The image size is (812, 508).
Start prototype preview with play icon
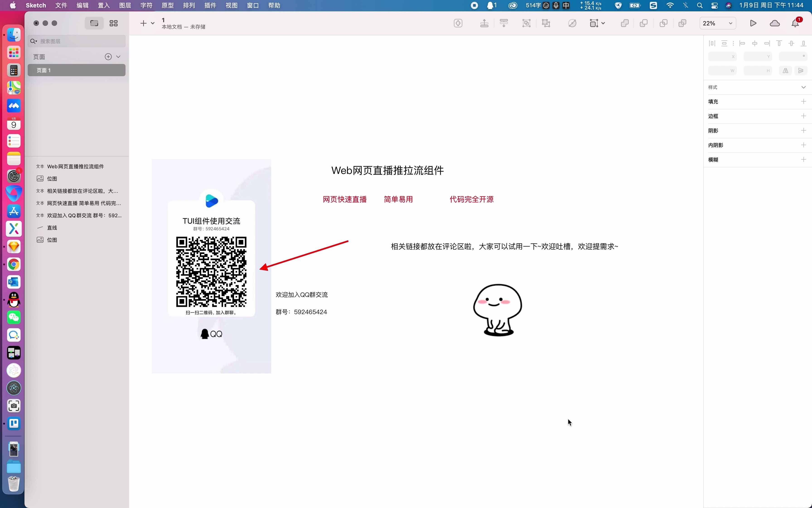(x=753, y=23)
